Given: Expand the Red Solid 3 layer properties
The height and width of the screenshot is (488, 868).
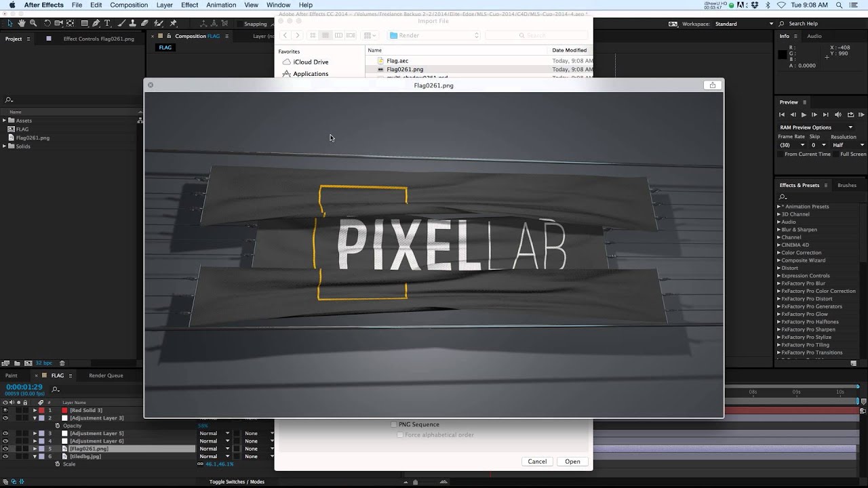Looking at the screenshot, I should click(x=35, y=410).
